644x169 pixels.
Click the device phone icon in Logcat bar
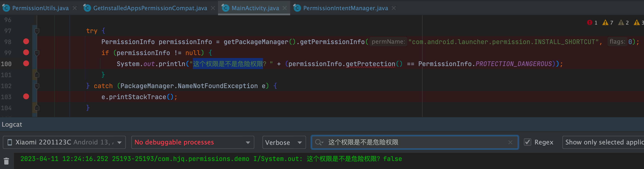[x=10, y=142]
